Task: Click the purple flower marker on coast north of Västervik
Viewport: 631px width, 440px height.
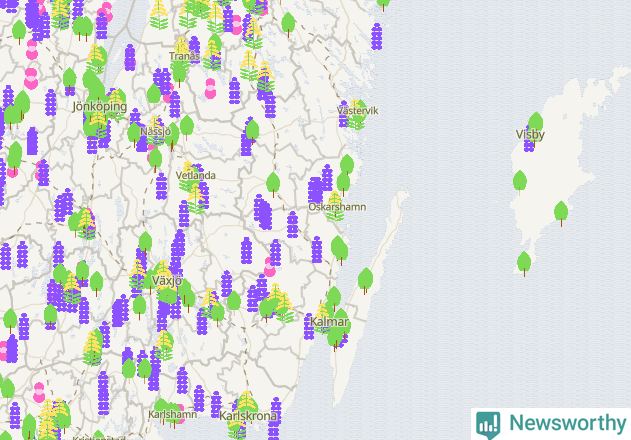Action: tap(377, 36)
